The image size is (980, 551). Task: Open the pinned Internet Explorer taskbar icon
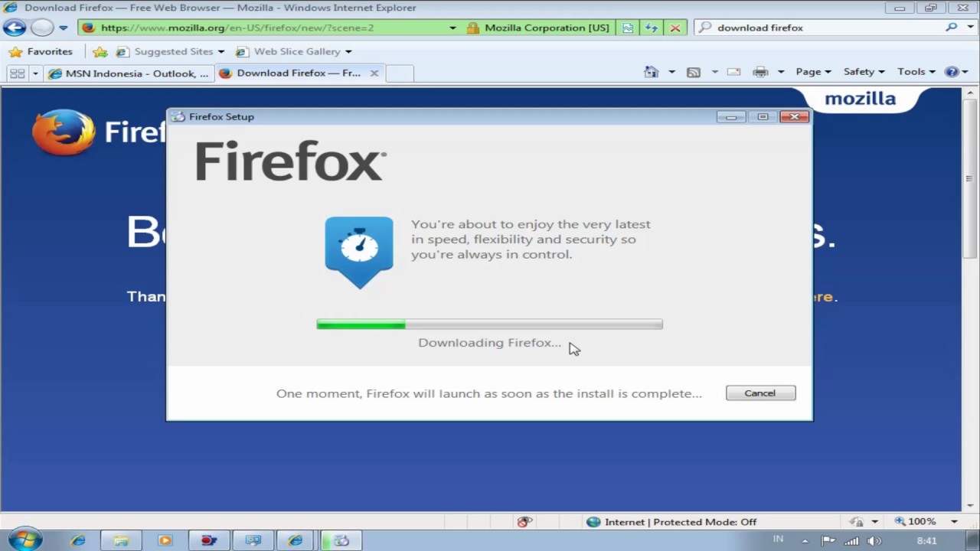78,540
